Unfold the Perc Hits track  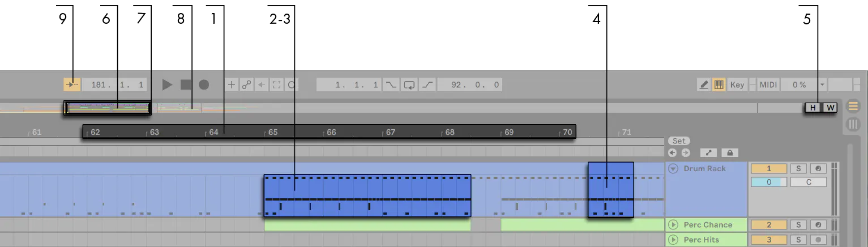point(673,240)
